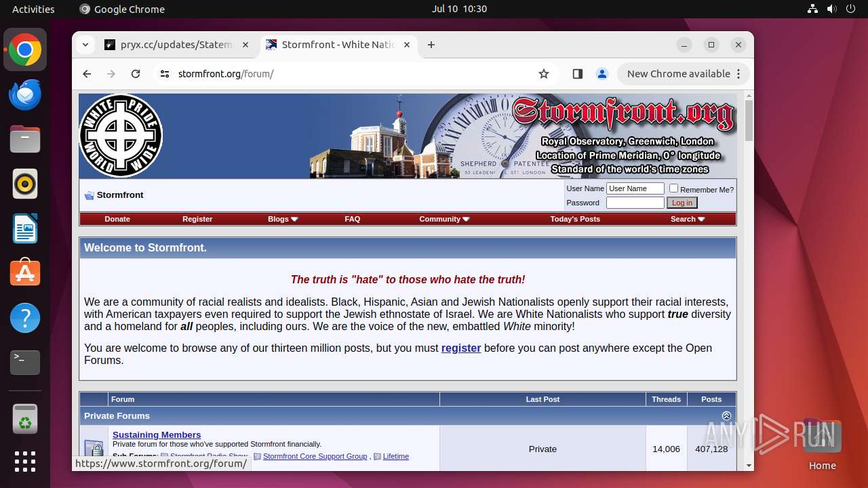Bookmark this page with the star icon
This screenshot has width=868, height=488.
coord(544,74)
